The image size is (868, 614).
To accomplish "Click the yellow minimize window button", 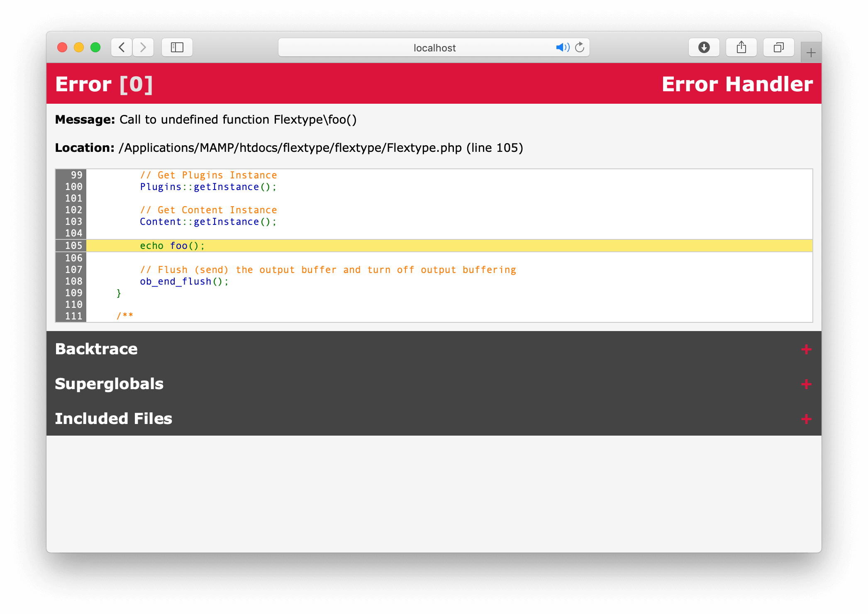I will (x=79, y=47).
